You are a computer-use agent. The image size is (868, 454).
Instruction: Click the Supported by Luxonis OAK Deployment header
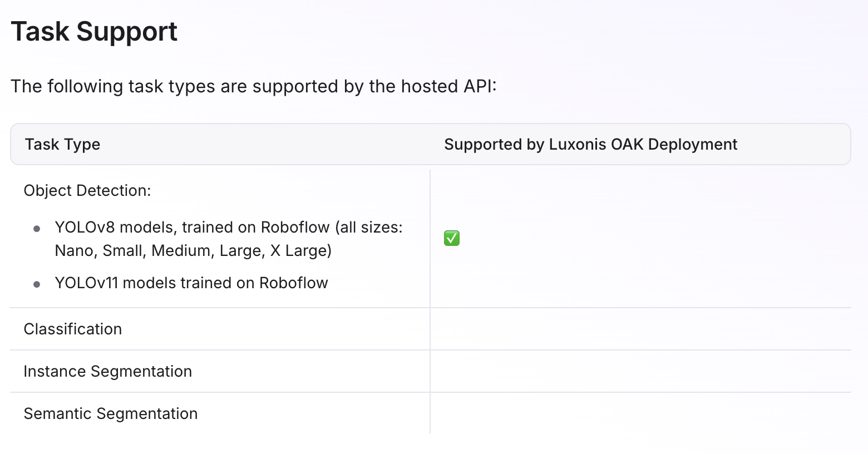pos(590,145)
